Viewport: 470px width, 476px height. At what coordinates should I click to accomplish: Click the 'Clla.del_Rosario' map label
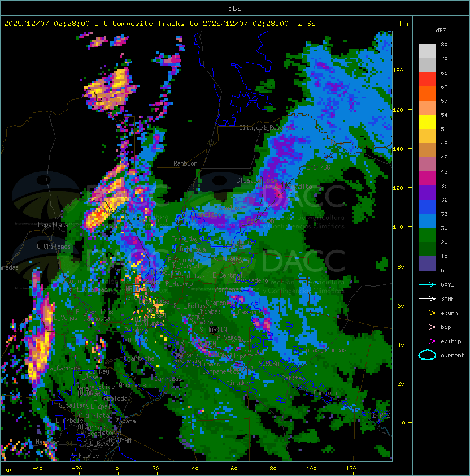(x=267, y=128)
